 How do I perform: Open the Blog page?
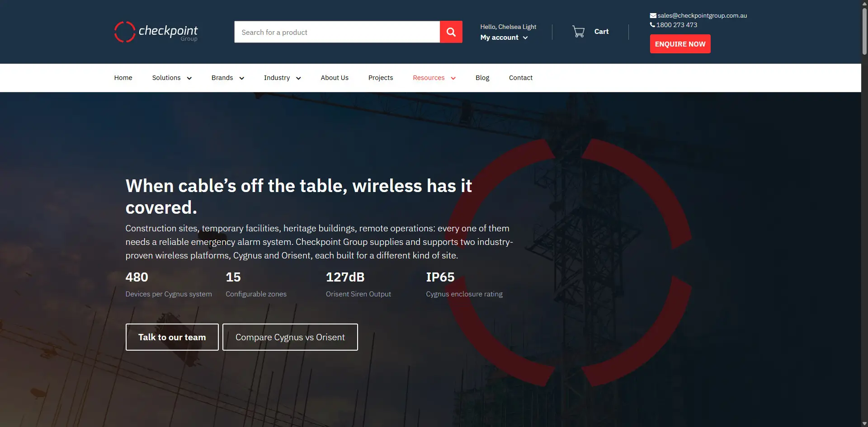(x=482, y=78)
